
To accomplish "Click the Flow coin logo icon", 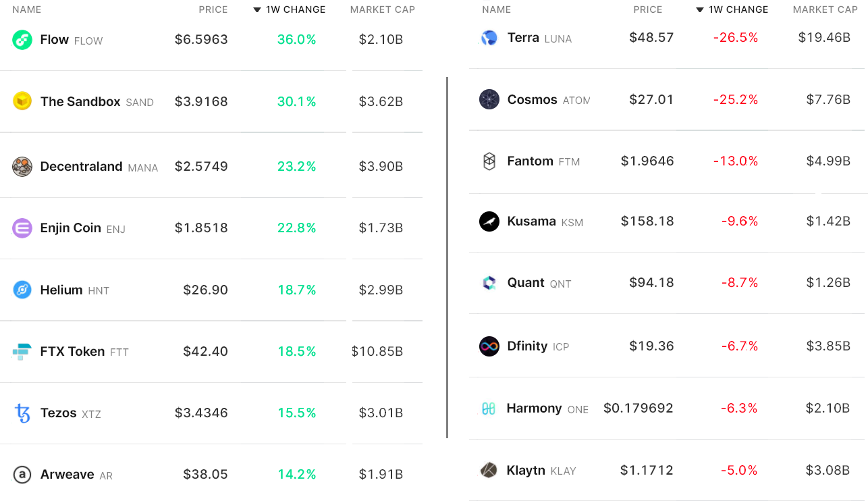I will pos(22,40).
